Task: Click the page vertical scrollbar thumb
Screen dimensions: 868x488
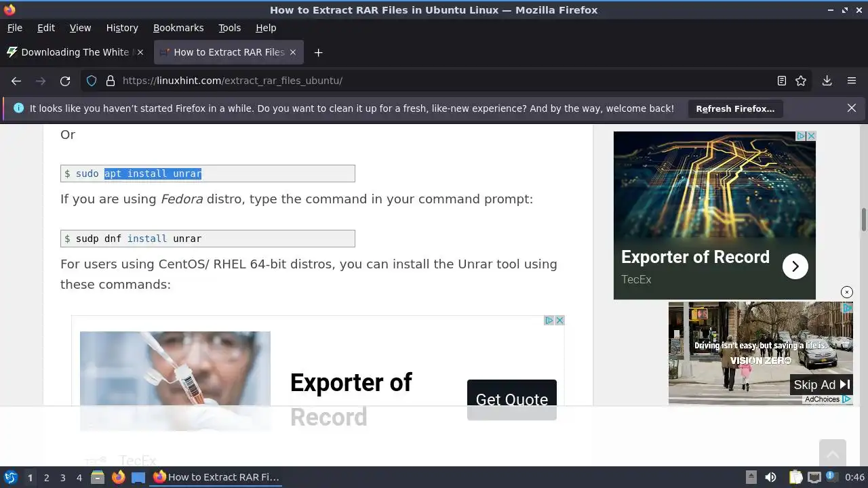Action: click(864, 220)
